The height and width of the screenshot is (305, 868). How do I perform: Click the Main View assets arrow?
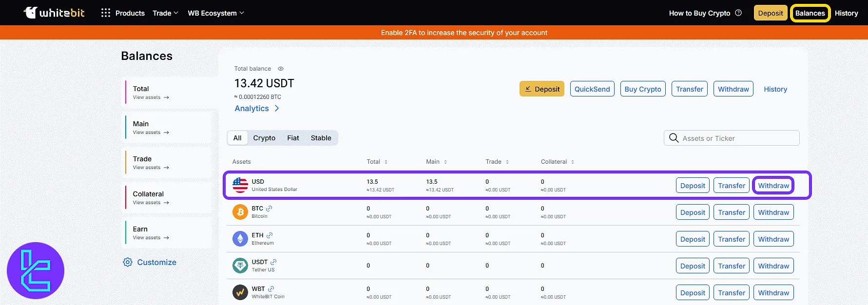[166, 133]
